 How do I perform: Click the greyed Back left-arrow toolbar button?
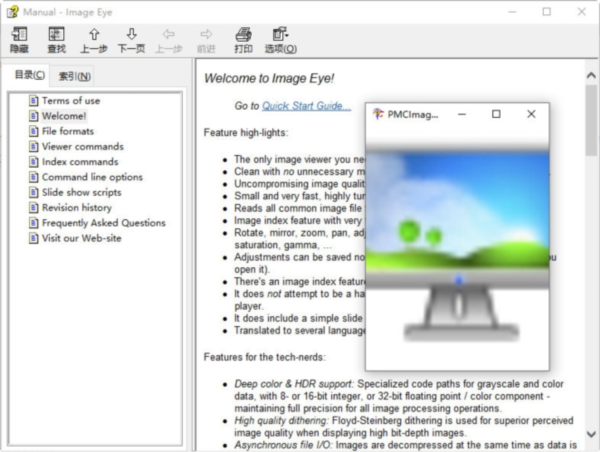169,40
